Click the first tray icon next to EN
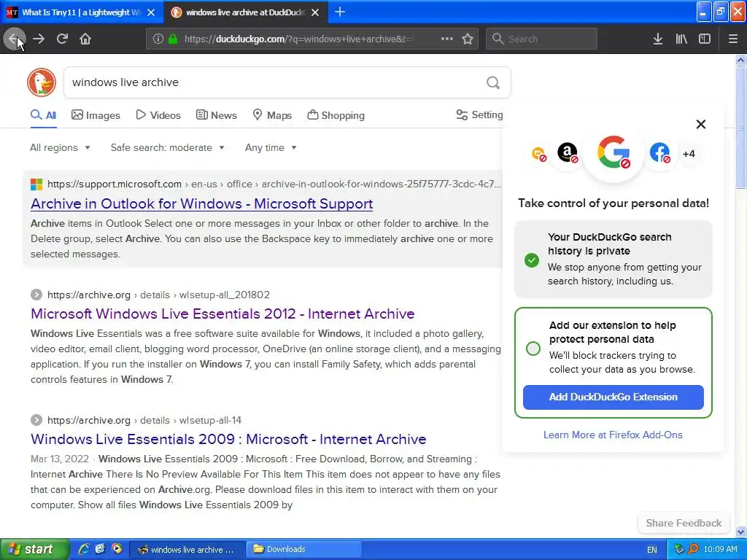The height and width of the screenshot is (560, 747). point(679,549)
